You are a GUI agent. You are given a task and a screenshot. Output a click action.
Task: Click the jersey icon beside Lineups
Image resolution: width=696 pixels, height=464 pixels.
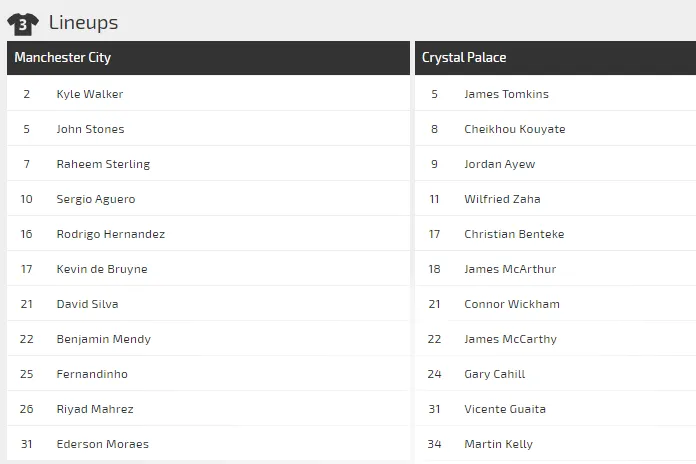coord(23,22)
